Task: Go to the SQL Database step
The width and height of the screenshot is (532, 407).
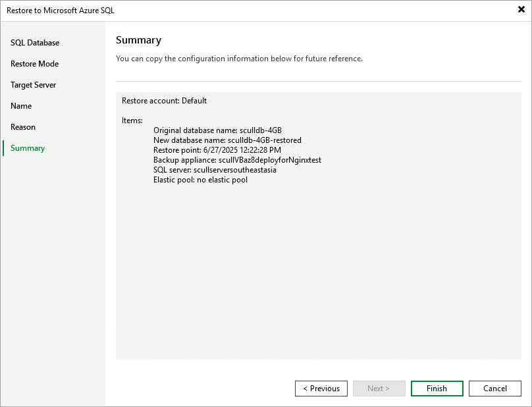Action: tap(35, 43)
